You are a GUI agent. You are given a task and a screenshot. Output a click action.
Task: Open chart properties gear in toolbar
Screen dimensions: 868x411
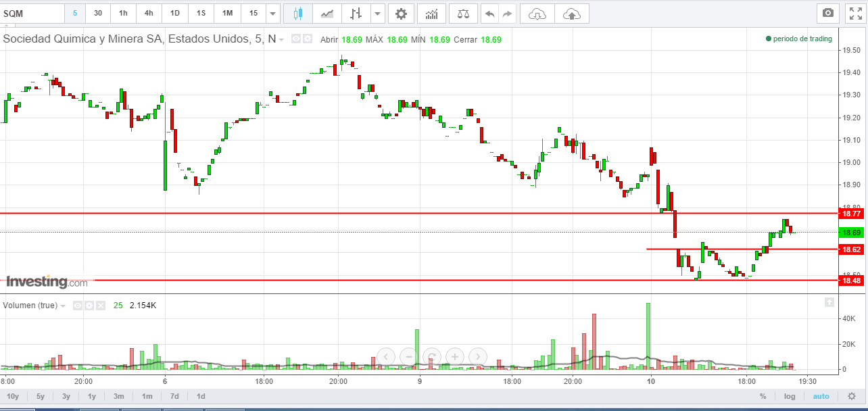pos(402,14)
